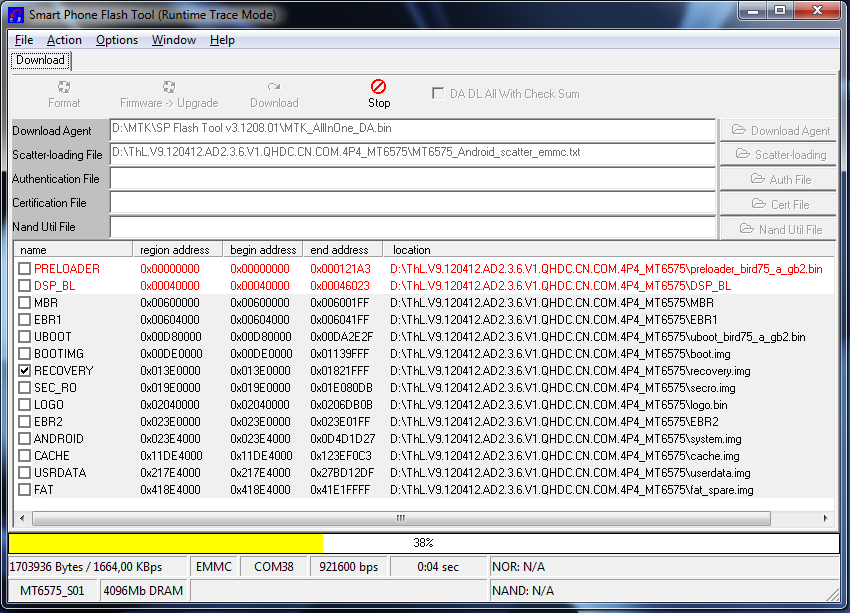Click the 'begin address' column header
Image resolution: width=850 pixels, height=613 pixels.
point(263,250)
